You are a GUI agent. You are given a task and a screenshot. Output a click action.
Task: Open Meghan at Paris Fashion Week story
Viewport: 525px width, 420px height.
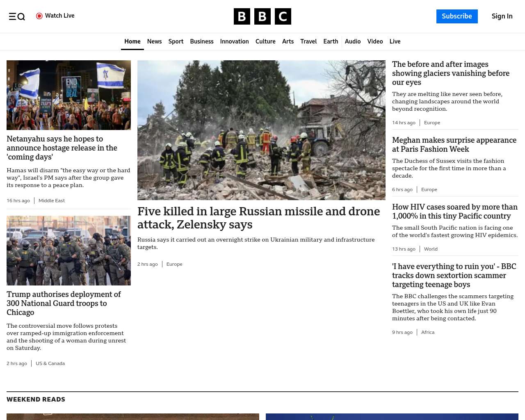coord(454,145)
